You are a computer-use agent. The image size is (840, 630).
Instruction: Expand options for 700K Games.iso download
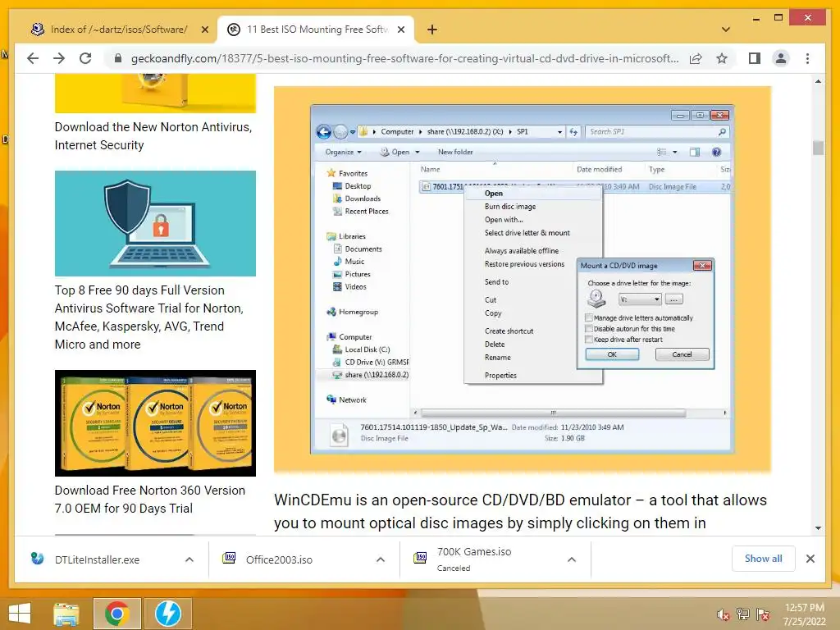[x=572, y=559]
